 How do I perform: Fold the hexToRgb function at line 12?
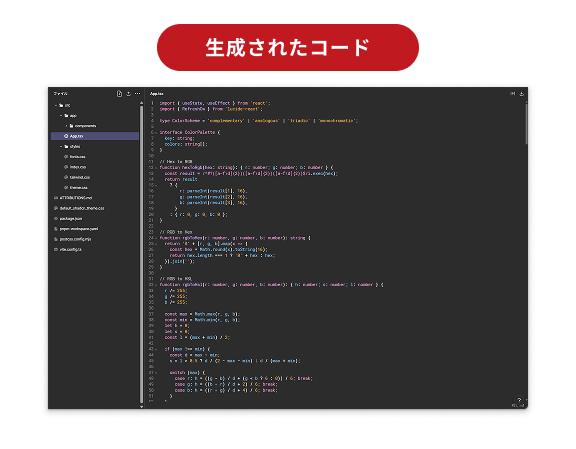pyautogui.click(x=156, y=168)
